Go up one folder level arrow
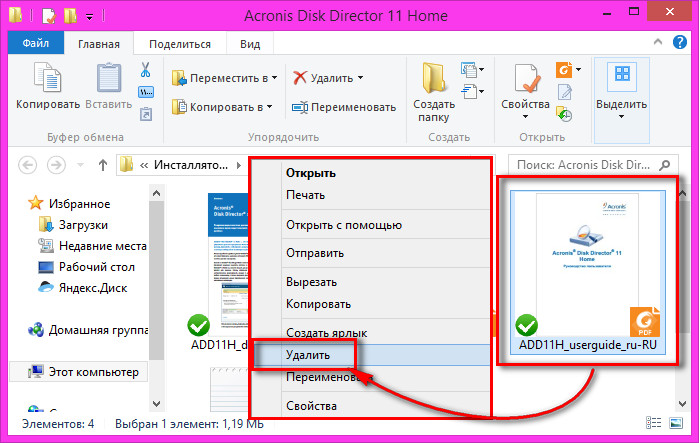Screen dimensions: 699x443 pos(103,165)
